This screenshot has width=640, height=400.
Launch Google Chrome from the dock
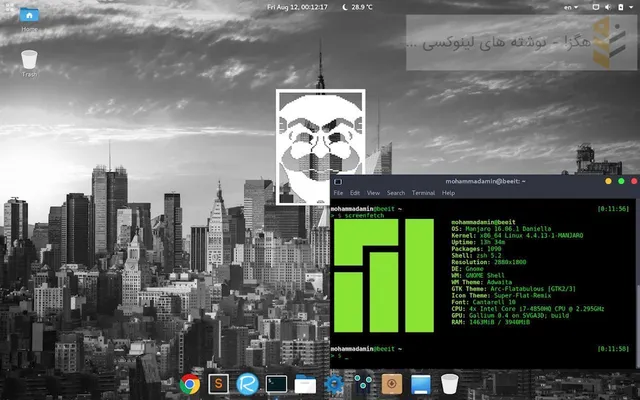190,384
